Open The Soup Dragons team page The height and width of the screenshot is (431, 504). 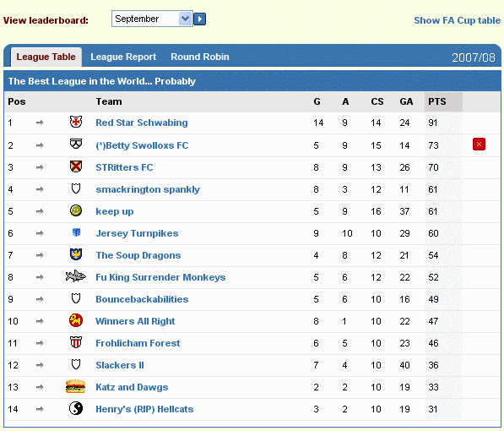pos(138,255)
